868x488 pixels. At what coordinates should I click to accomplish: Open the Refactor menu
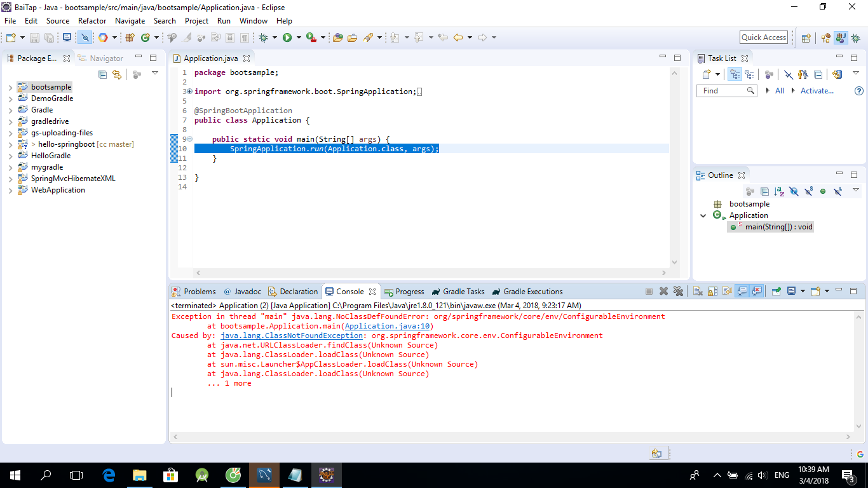[92, 20]
